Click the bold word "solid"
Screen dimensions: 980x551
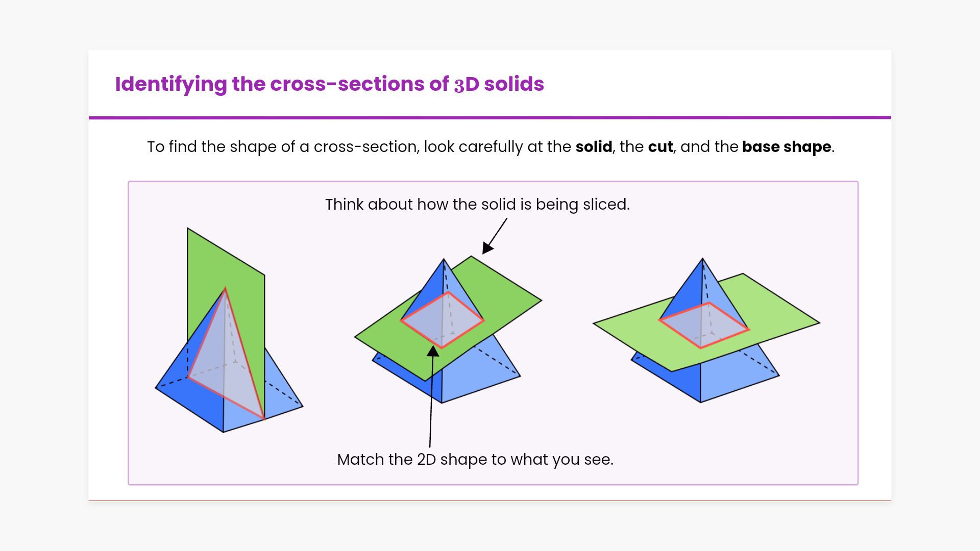[x=594, y=147]
